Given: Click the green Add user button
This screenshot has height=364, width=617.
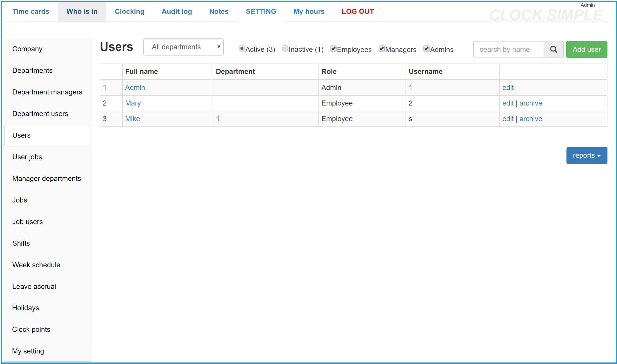Looking at the screenshot, I should 587,49.
